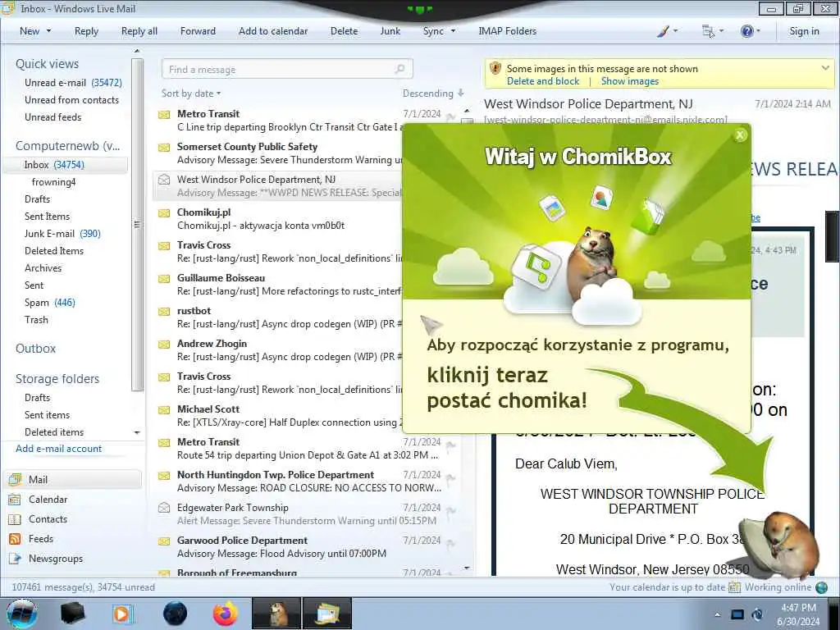Flag the North Huntingdon Twp. Police message
The width and height of the screenshot is (840, 630).
point(451,477)
